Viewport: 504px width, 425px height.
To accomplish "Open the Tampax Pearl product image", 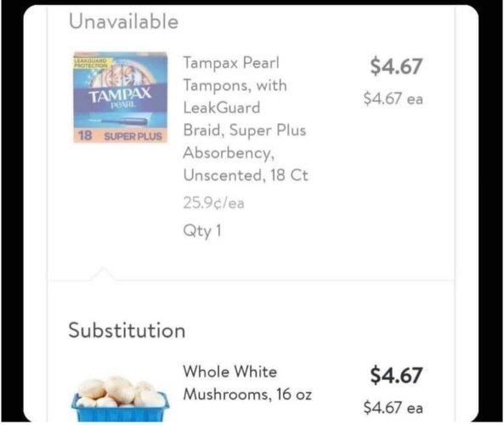I will (120, 97).
